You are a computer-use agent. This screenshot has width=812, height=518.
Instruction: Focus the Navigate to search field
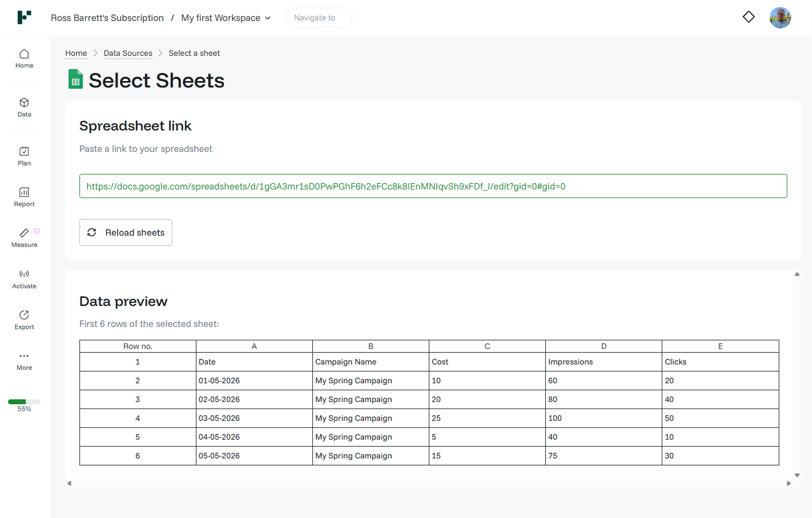click(319, 18)
